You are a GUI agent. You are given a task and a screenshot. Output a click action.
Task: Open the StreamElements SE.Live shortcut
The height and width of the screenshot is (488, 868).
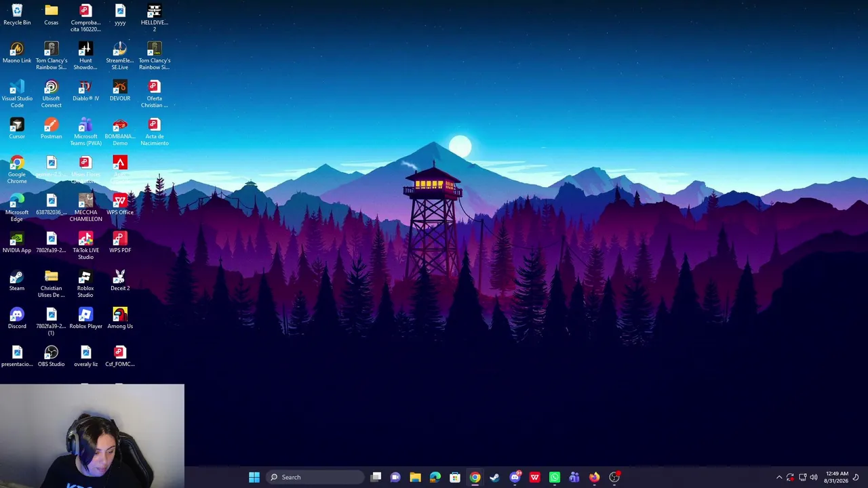click(x=120, y=56)
